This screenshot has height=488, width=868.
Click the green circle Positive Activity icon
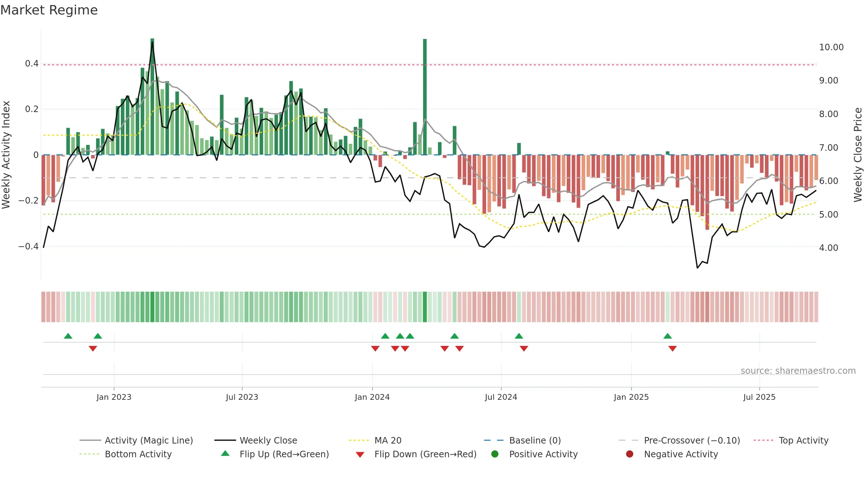495,454
